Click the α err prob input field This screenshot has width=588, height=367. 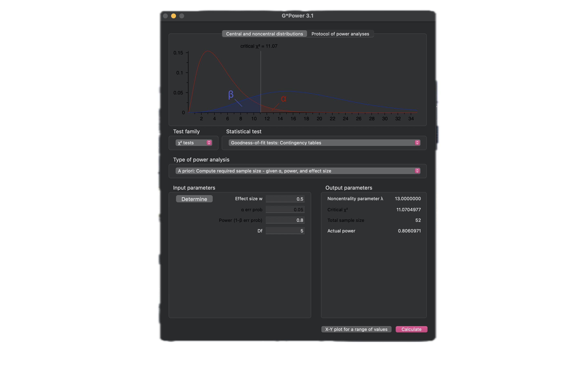pos(285,209)
